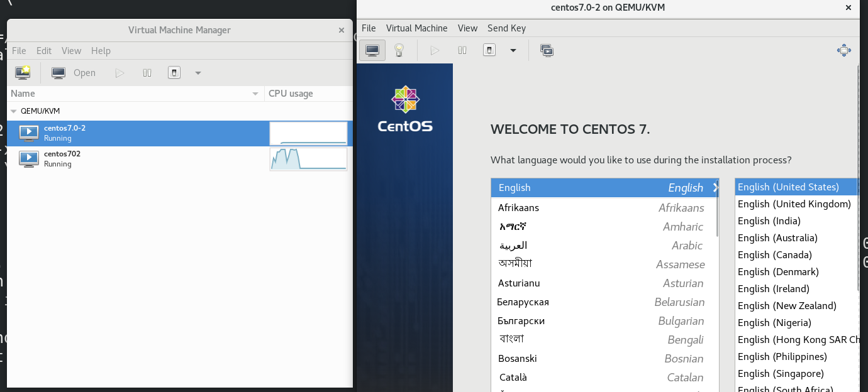The image size is (868, 392).
Task: Click the CPU usage column header
Action: (308, 94)
